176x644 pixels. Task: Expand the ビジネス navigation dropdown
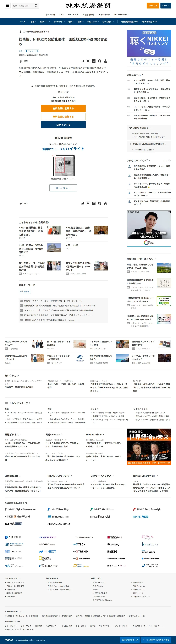[x=45, y=22]
